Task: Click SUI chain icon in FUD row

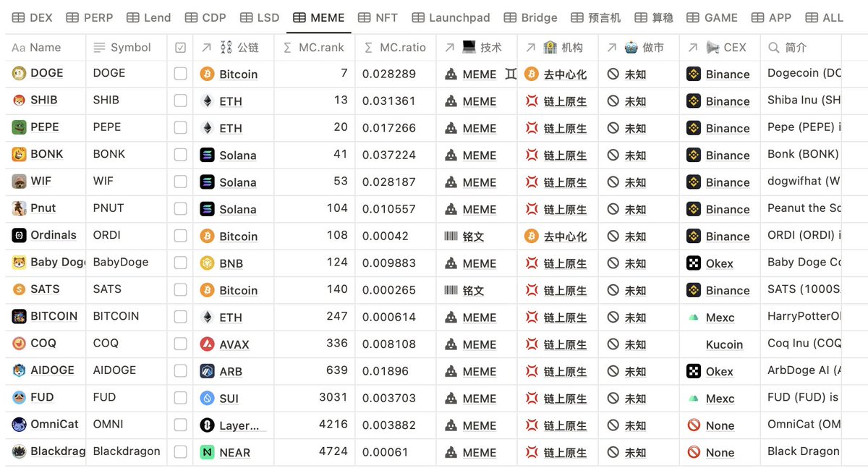Action: click(x=207, y=398)
